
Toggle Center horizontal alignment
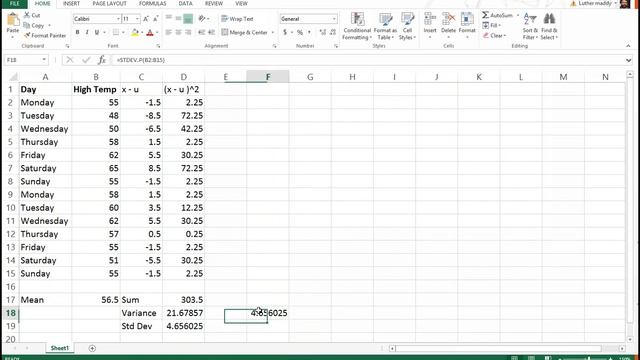pos(178,32)
